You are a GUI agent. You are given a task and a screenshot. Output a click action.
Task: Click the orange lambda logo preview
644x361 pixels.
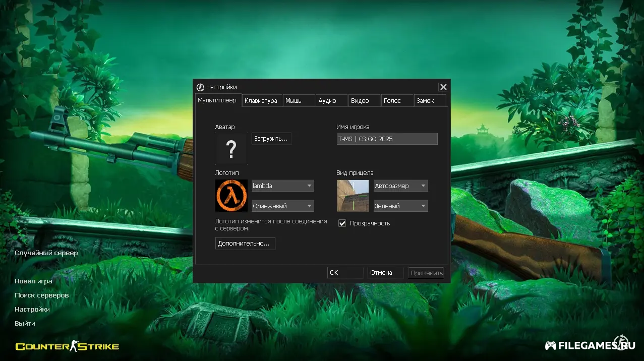[231, 196]
